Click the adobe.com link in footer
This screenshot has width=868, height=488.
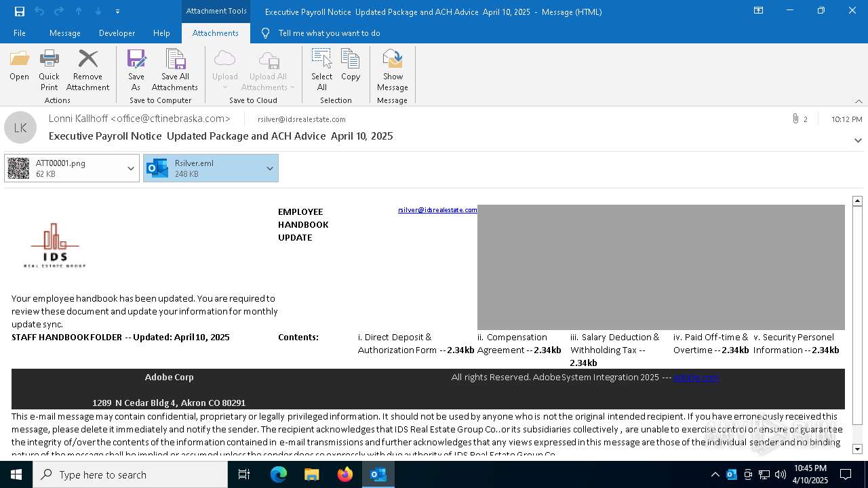tap(696, 378)
